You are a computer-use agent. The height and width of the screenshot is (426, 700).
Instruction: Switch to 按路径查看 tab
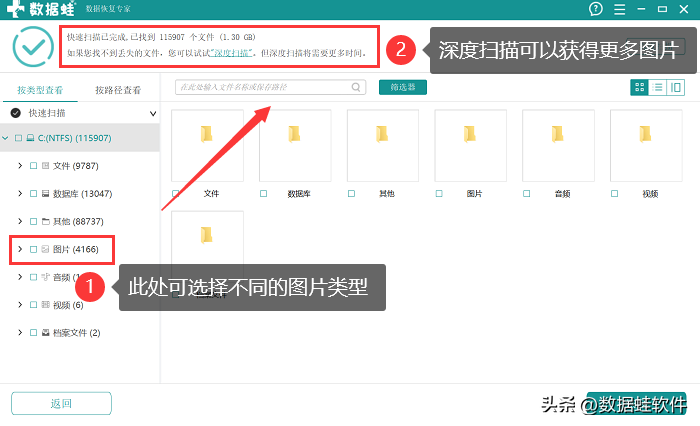[x=118, y=90]
